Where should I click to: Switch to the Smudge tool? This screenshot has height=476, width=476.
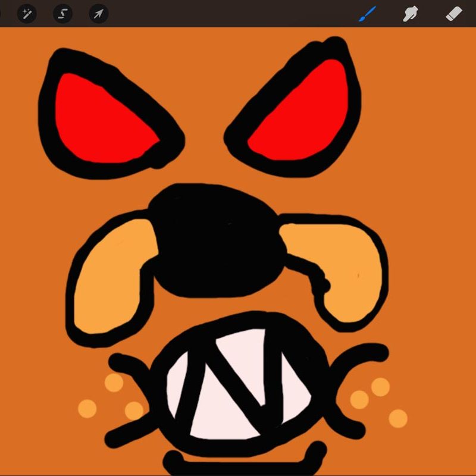(410, 13)
